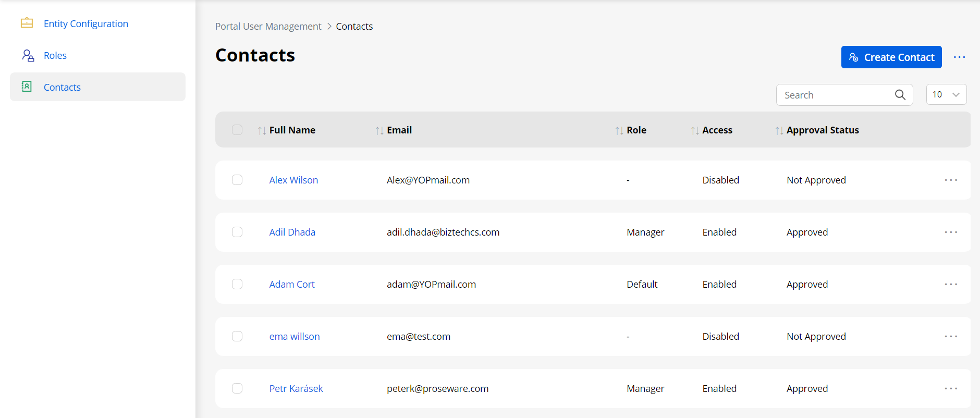This screenshot has height=418, width=980.
Task: Sort table by Full Name arrows icon
Action: [262, 130]
